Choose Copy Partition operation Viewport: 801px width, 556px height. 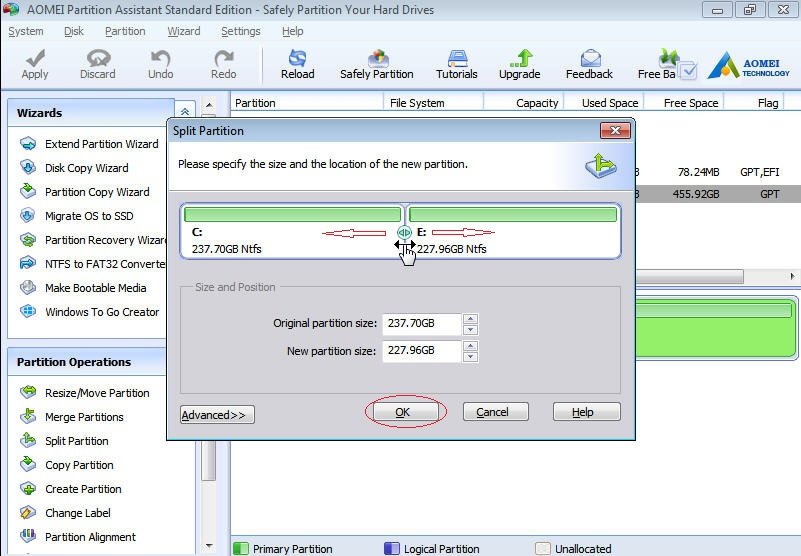[x=67, y=465]
